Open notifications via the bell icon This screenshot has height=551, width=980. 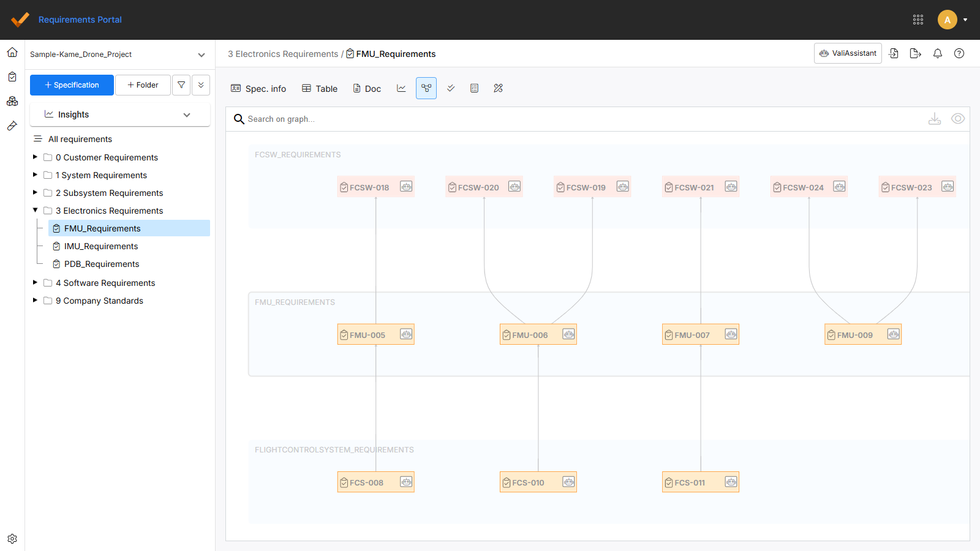(x=938, y=53)
